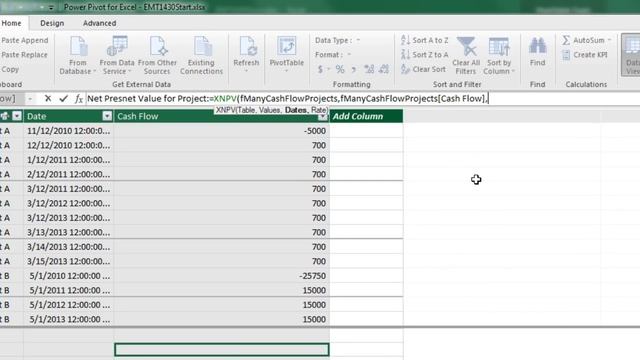
Task: Open AutoSum dropdown arrow
Action: tap(609, 40)
